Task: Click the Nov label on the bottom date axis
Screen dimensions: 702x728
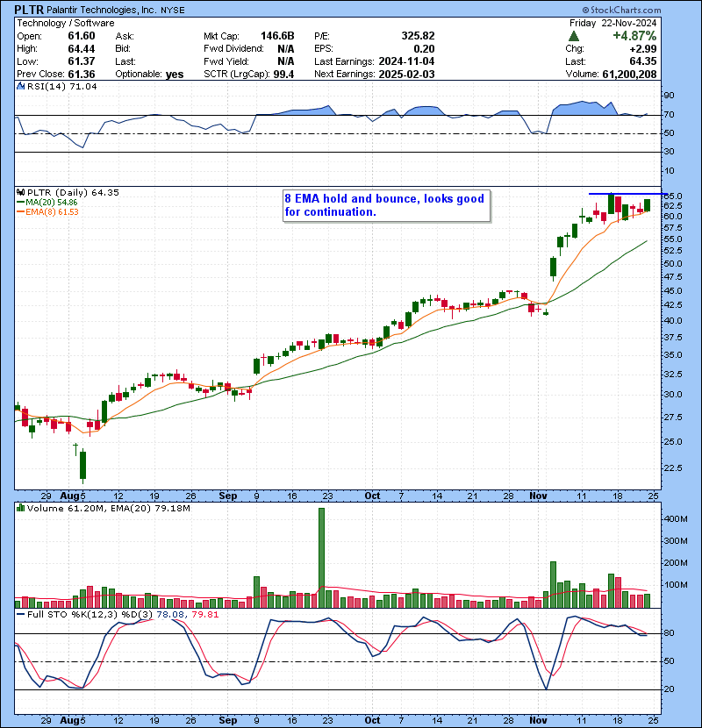Action: pos(538,720)
